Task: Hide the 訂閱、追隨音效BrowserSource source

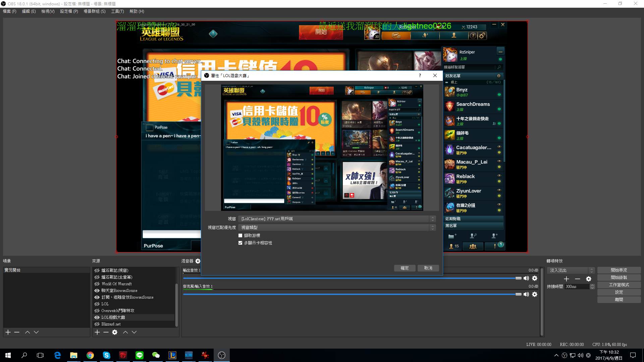Action: tap(97, 297)
